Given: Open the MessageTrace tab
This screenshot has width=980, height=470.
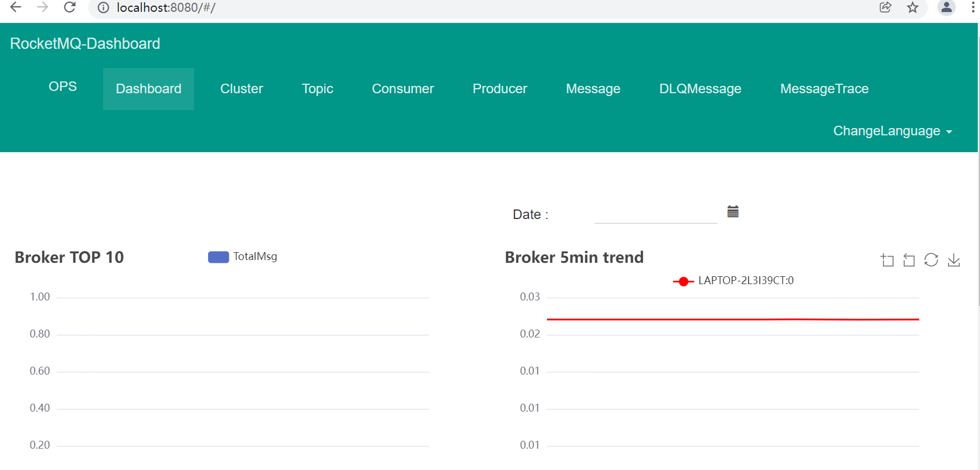Looking at the screenshot, I should tap(824, 89).
